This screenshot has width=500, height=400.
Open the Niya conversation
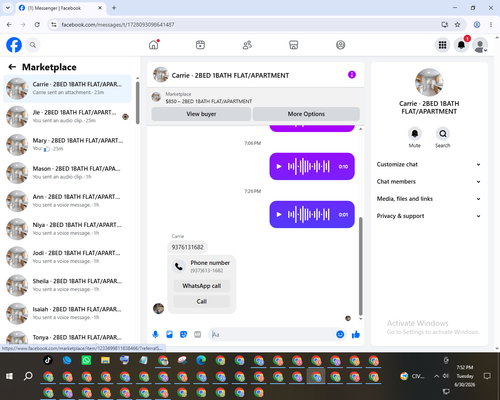67,229
